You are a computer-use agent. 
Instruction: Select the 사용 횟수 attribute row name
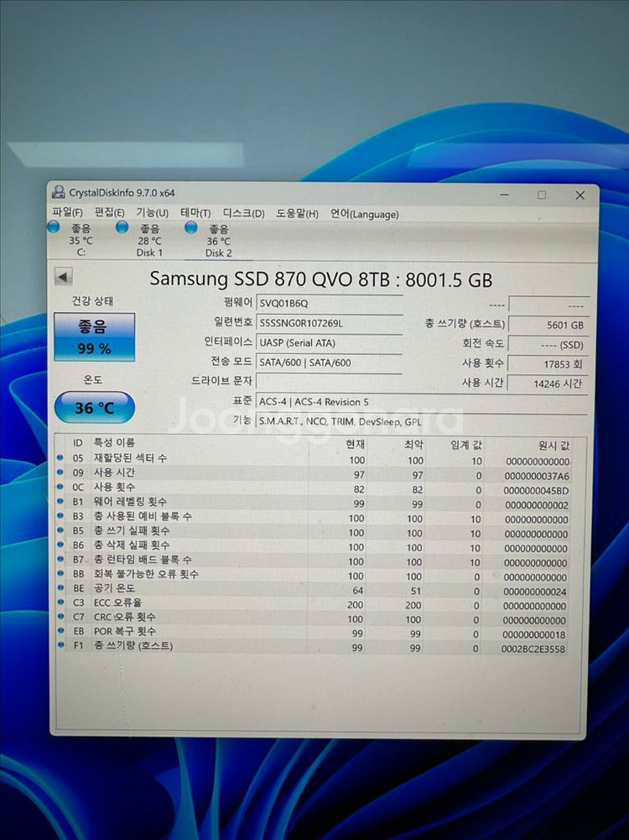(114, 487)
